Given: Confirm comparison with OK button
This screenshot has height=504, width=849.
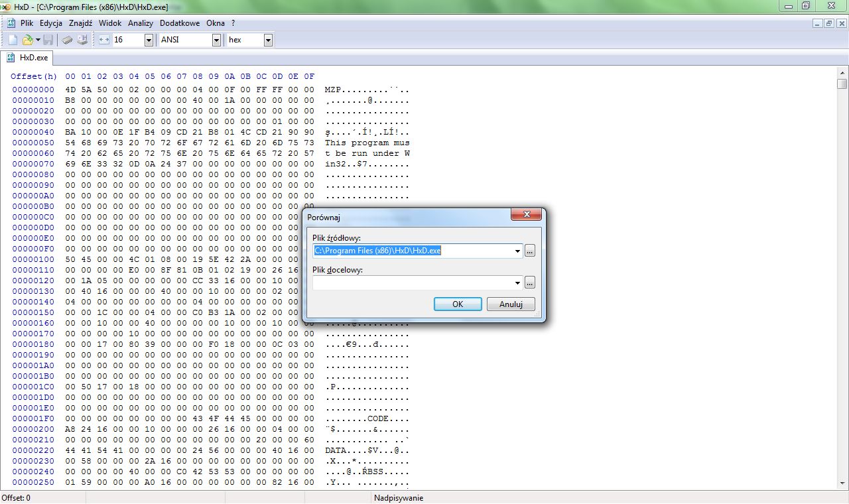Looking at the screenshot, I should tap(458, 304).
